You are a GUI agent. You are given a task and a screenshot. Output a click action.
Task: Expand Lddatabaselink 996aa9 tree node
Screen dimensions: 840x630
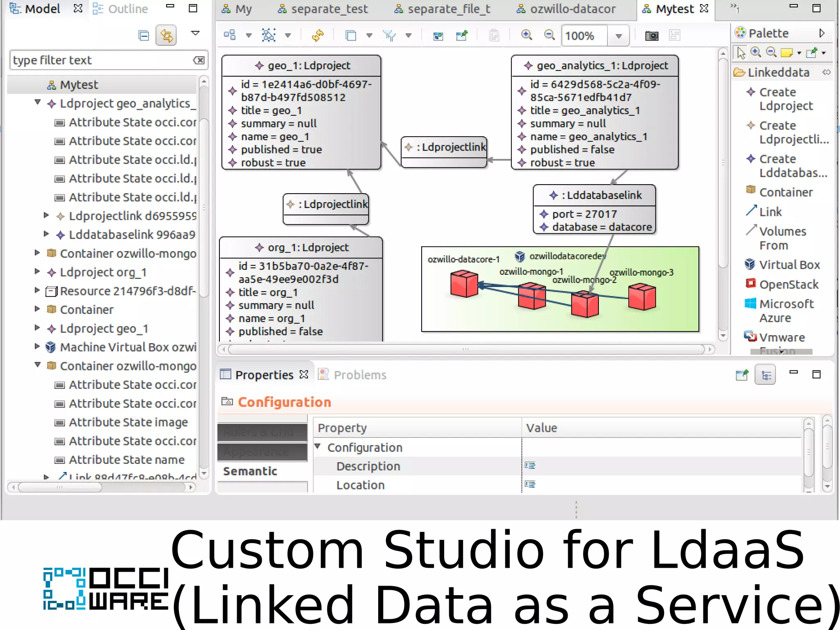46,234
